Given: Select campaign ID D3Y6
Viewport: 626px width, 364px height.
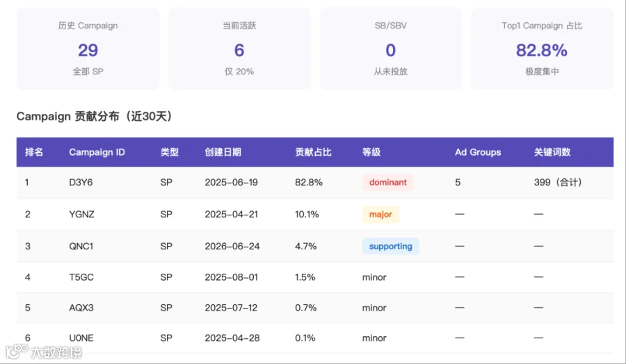Looking at the screenshot, I should click(x=81, y=182).
